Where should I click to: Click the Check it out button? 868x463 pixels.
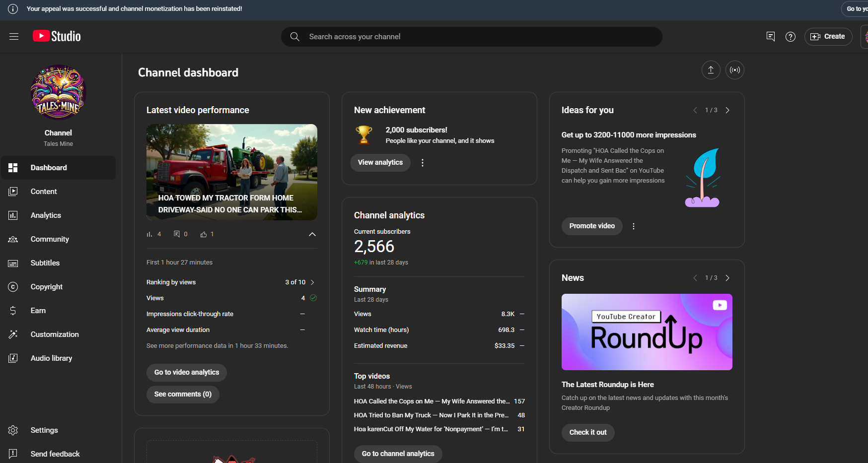click(x=588, y=433)
